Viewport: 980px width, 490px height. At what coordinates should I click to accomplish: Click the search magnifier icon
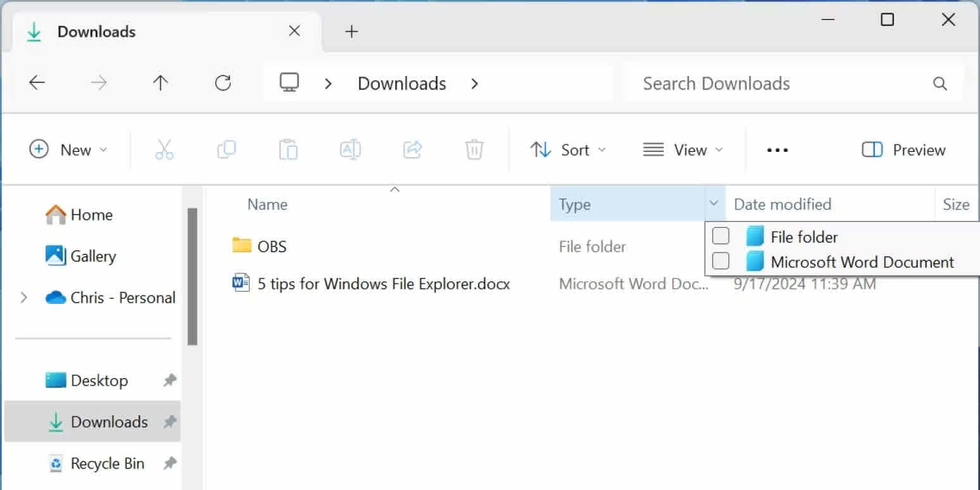[939, 83]
